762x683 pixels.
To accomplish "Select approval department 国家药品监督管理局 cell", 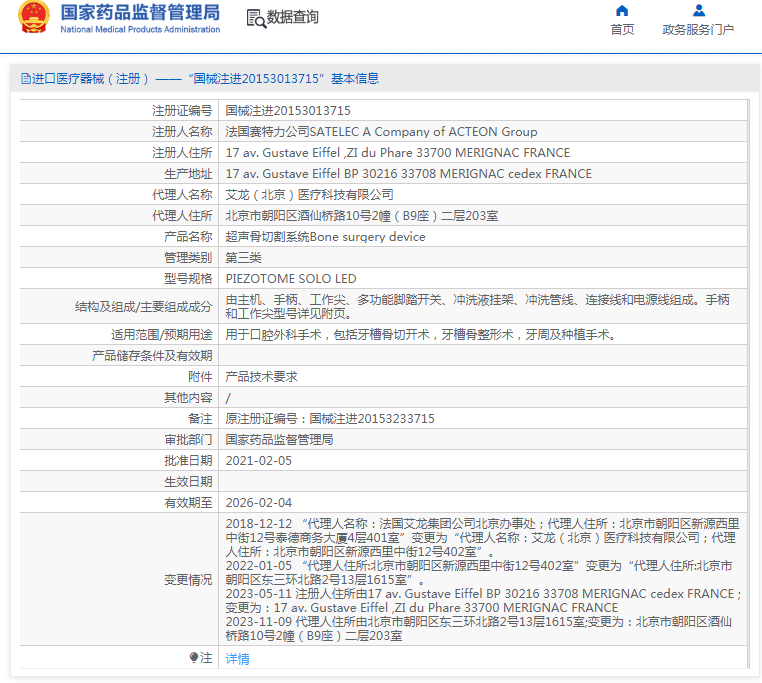I will point(279,439).
